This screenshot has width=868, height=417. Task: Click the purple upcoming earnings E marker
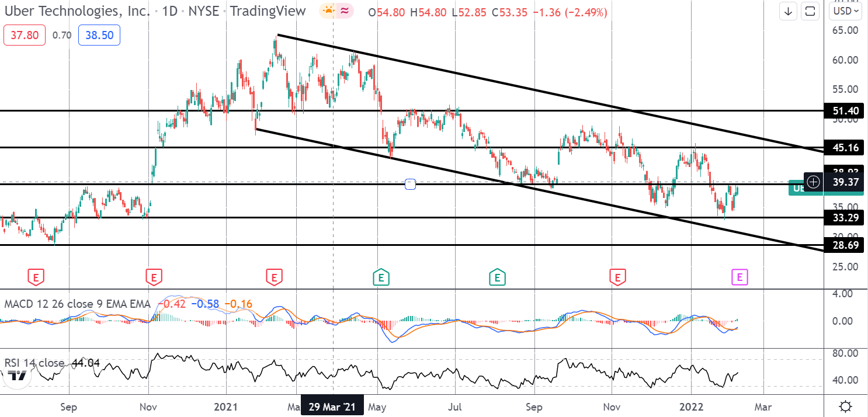[x=739, y=277]
